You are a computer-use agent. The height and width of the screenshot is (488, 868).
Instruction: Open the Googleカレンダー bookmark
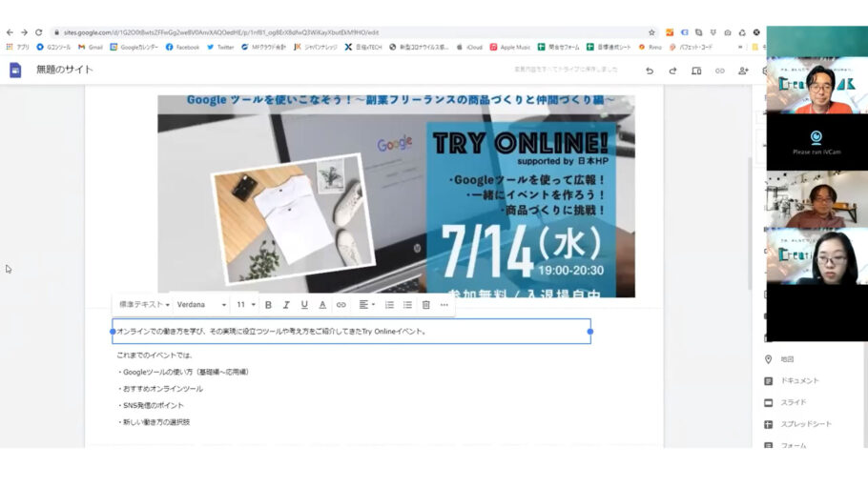pos(134,47)
